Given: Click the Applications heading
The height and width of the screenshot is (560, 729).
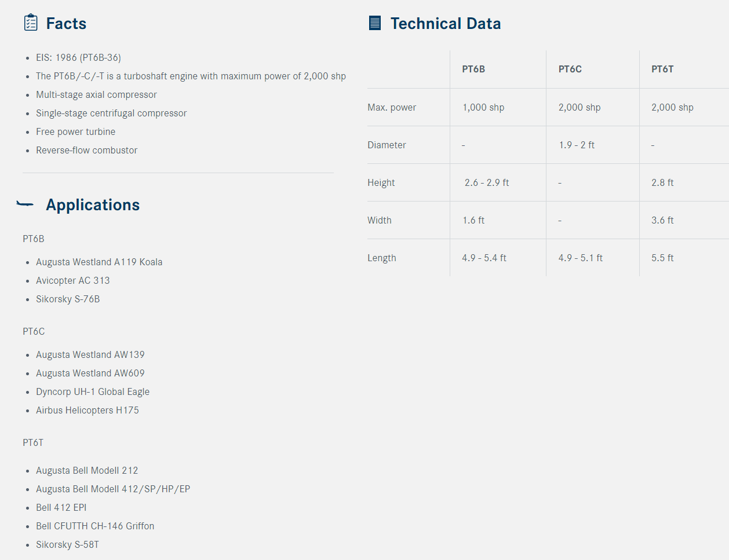Looking at the screenshot, I should click(x=93, y=205).
